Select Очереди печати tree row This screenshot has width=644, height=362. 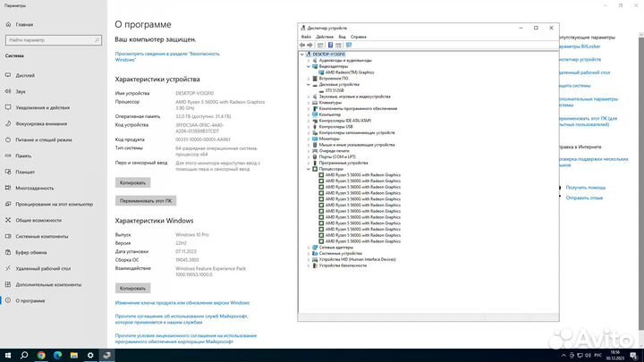click(x=334, y=151)
